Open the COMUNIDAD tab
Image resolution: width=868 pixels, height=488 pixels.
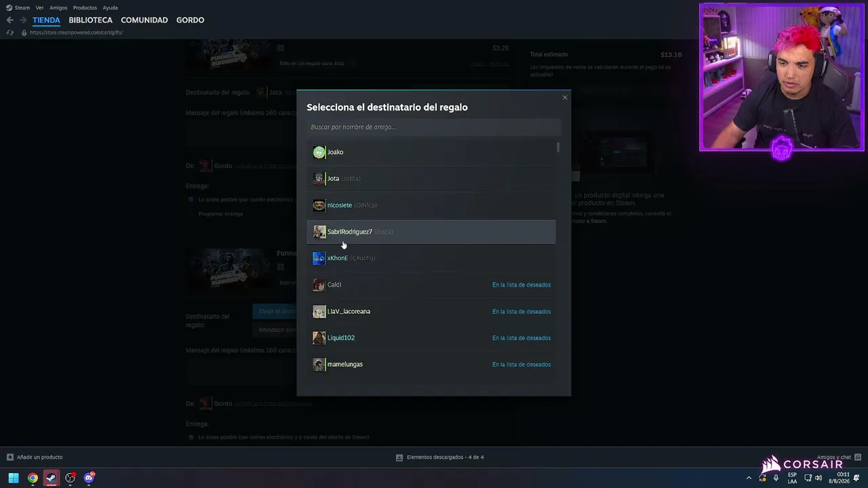coord(144,20)
